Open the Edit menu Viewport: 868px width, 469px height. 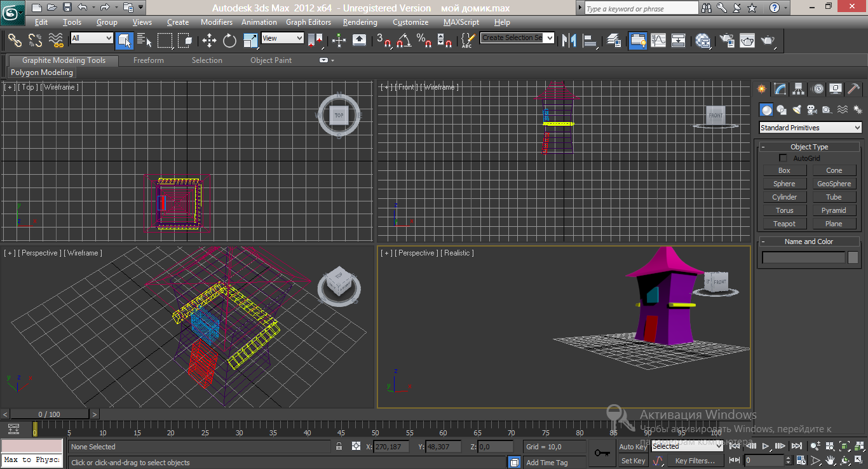[41, 22]
